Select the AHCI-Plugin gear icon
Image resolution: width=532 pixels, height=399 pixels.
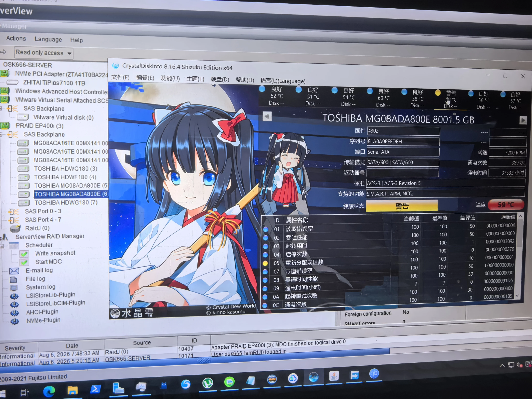(x=14, y=313)
